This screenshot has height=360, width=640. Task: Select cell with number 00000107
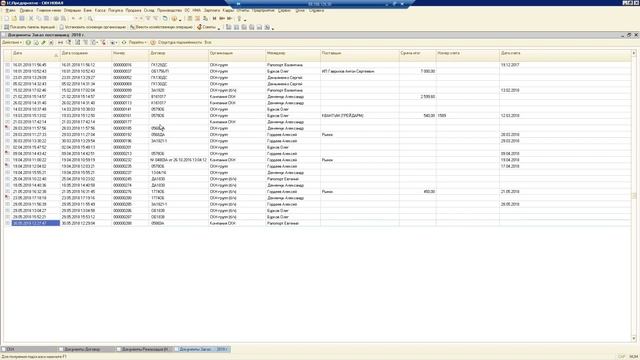130,97
